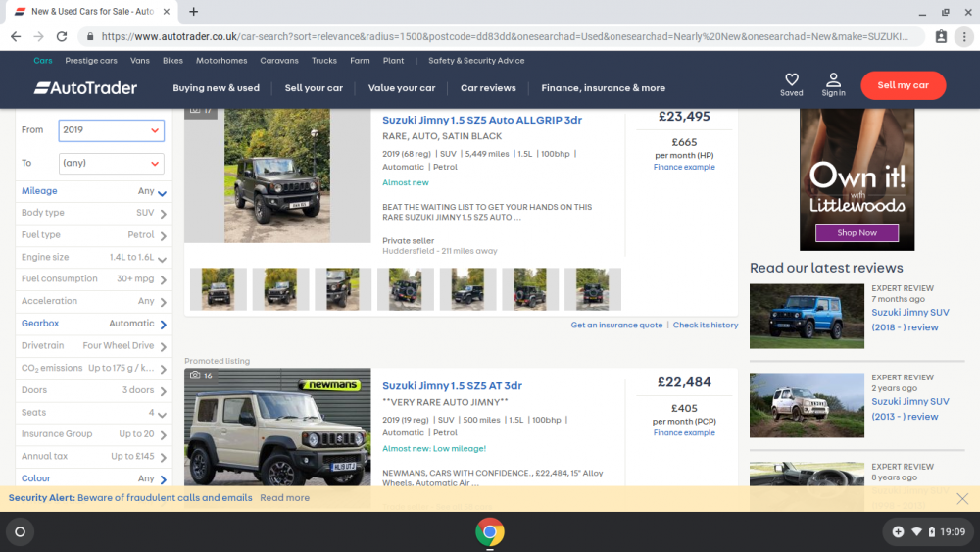
Task: View Finance example for the £405 listing
Action: point(684,432)
